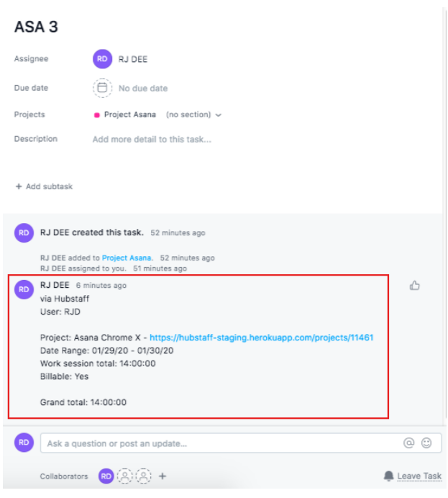Click Leave Task
This screenshot has width=448, height=498.
click(x=419, y=476)
